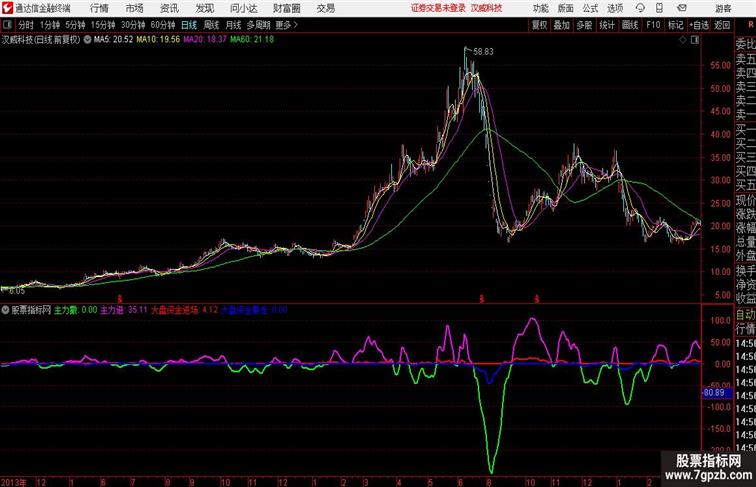This screenshot has width=756, height=487.
Task: Click the 现价 row in the right quote panel
Action: tap(745, 200)
